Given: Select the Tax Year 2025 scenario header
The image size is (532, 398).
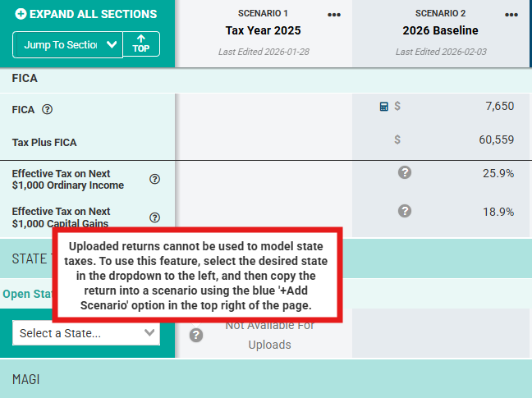Looking at the screenshot, I should pos(264,30).
